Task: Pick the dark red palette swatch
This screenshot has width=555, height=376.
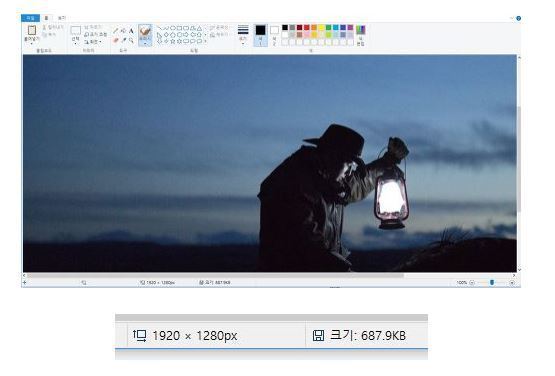Action: coord(299,27)
